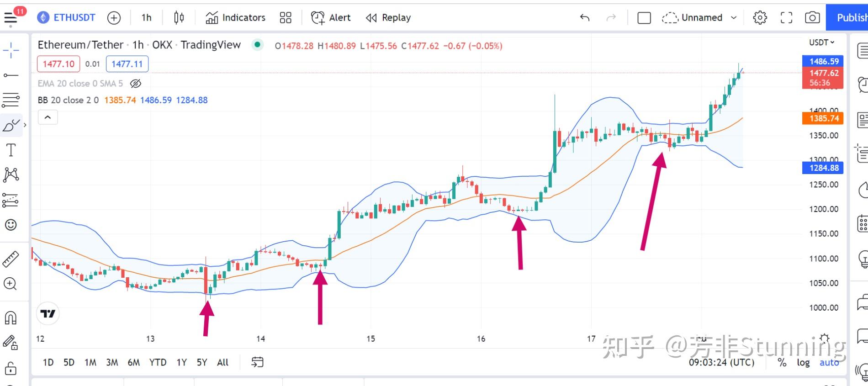868x386 pixels.
Task: Activate the zoom in tool
Action: point(11,284)
